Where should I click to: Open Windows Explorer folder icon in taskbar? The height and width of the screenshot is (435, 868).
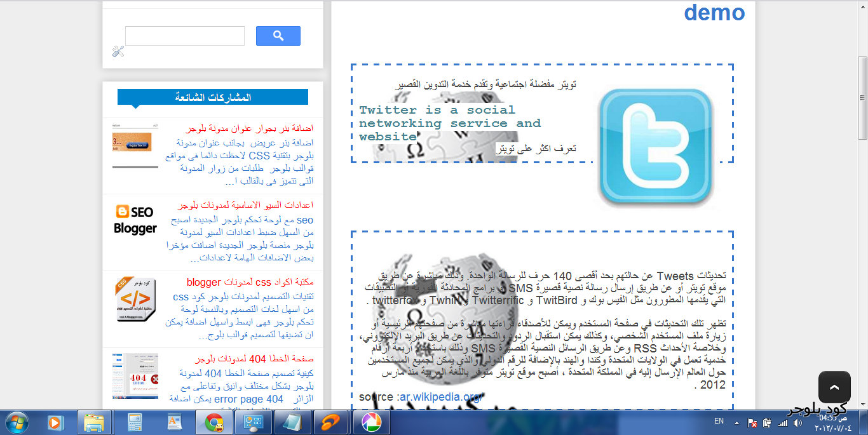(x=94, y=422)
